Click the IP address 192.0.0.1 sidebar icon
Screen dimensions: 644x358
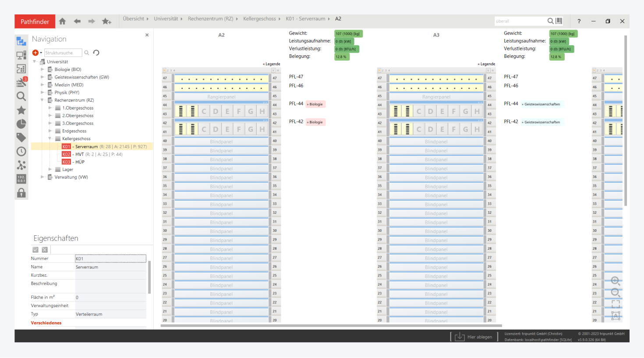point(21,179)
